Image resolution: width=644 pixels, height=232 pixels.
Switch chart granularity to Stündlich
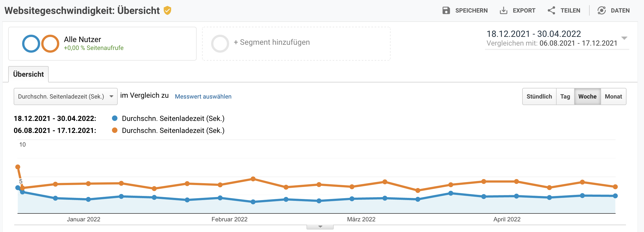(539, 97)
